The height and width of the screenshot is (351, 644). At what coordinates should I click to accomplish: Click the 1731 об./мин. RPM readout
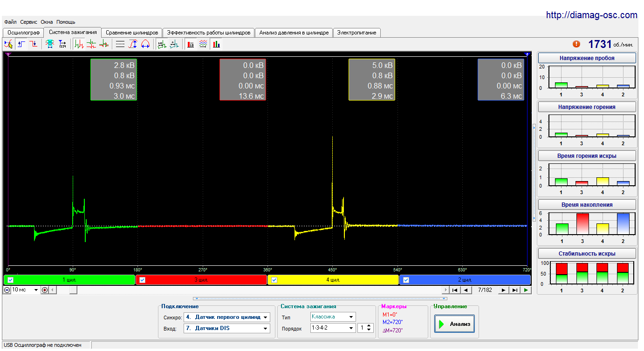(x=610, y=44)
